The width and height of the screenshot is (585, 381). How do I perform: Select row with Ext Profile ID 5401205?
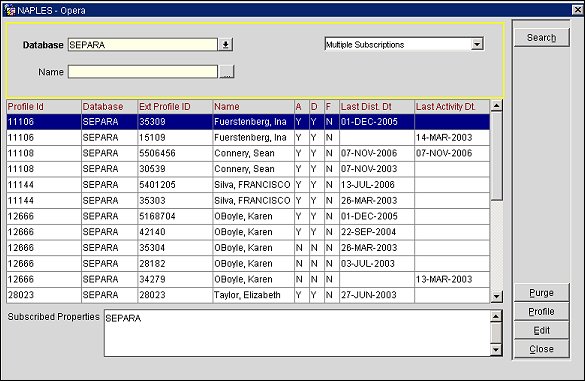pos(248,185)
